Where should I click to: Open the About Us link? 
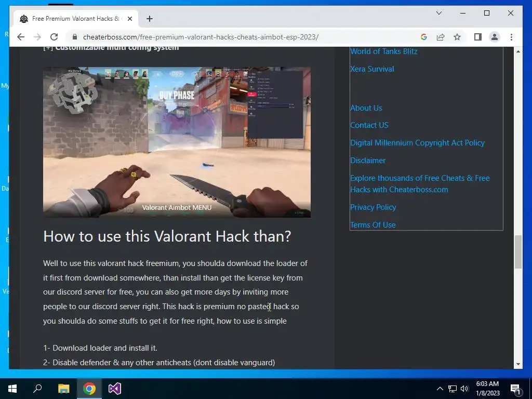pyautogui.click(x=366, y=108)
